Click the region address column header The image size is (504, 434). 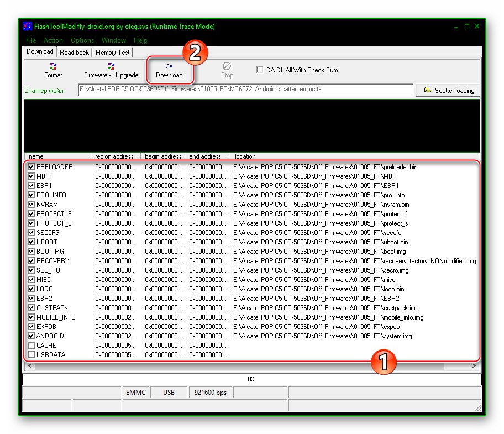(x=116, y=156)
